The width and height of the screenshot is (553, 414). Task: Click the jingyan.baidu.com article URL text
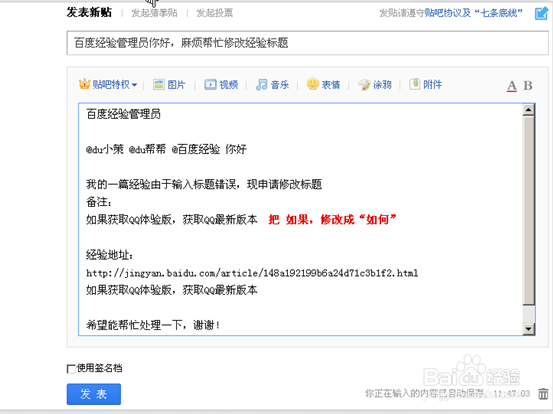pos(252,273)
